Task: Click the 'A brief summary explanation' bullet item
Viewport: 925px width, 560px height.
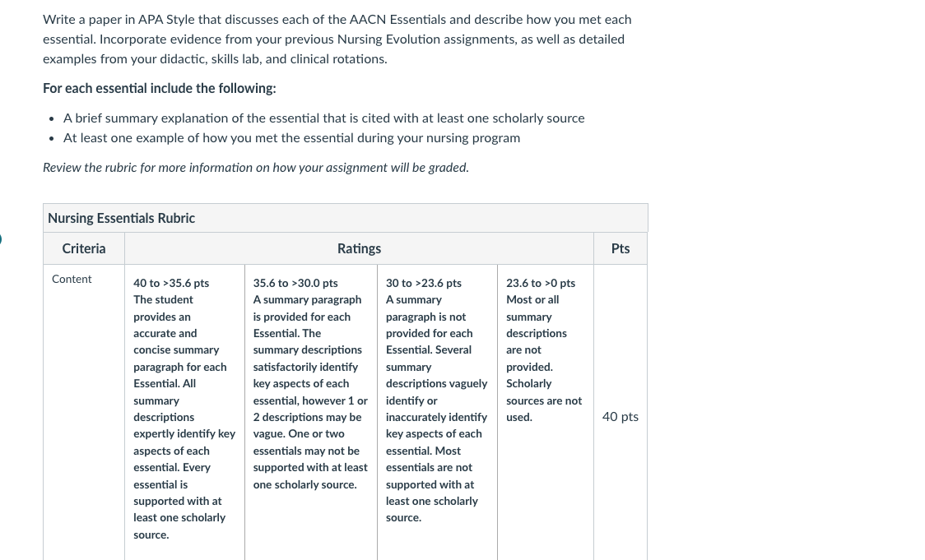Action: (324, 118)
